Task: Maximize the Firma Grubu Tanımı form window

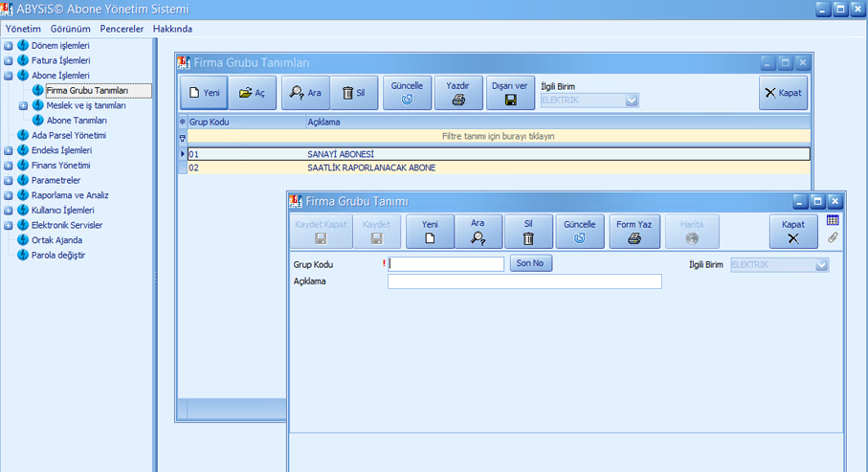Action: pyautogui.click(x=817, y=201)
